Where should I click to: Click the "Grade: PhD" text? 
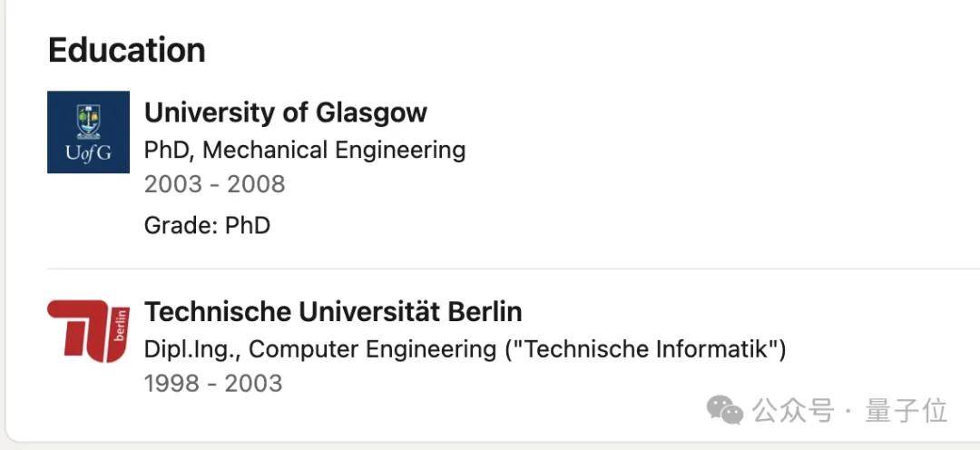pyautogui.click(x=207, y=225)
